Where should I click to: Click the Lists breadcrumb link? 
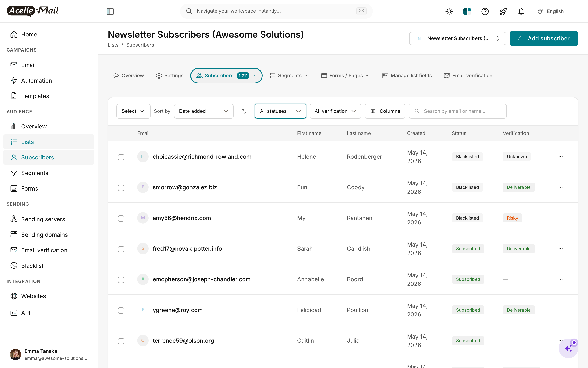(113, 45)
